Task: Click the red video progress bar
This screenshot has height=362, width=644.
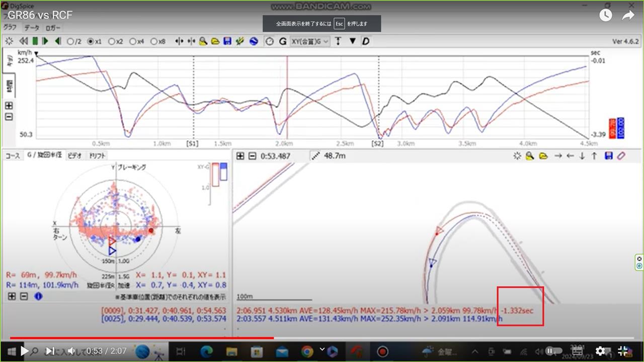Action: point(142,338)
